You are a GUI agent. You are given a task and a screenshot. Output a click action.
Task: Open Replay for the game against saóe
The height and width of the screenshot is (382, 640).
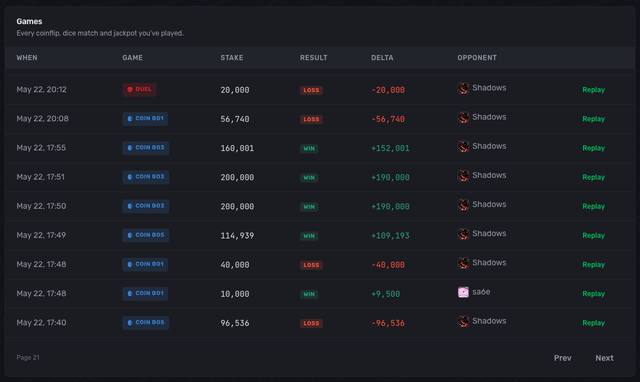click(x=593, y=294)
